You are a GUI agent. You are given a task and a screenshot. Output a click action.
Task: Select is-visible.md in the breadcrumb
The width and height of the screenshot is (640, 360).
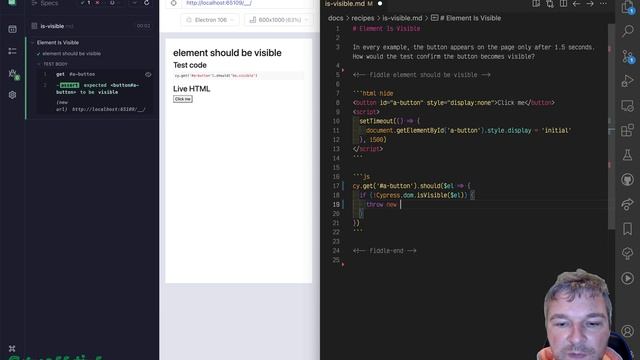coord(402,18)
